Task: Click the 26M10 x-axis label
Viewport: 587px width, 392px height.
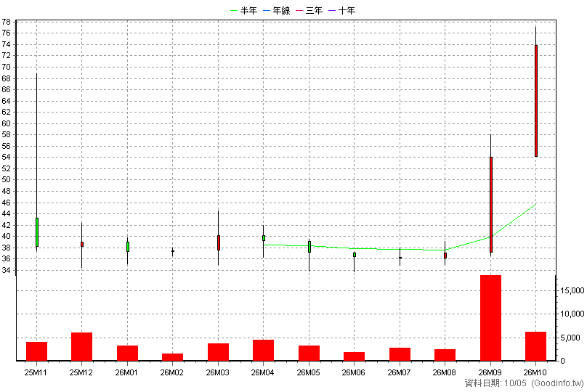Action: [535, 372]
